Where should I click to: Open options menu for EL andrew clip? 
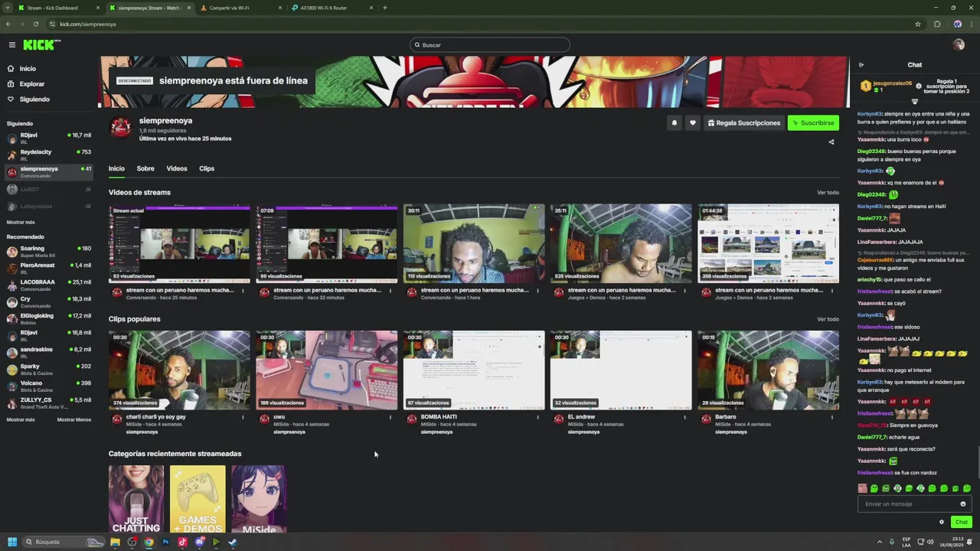pos(685,417)
